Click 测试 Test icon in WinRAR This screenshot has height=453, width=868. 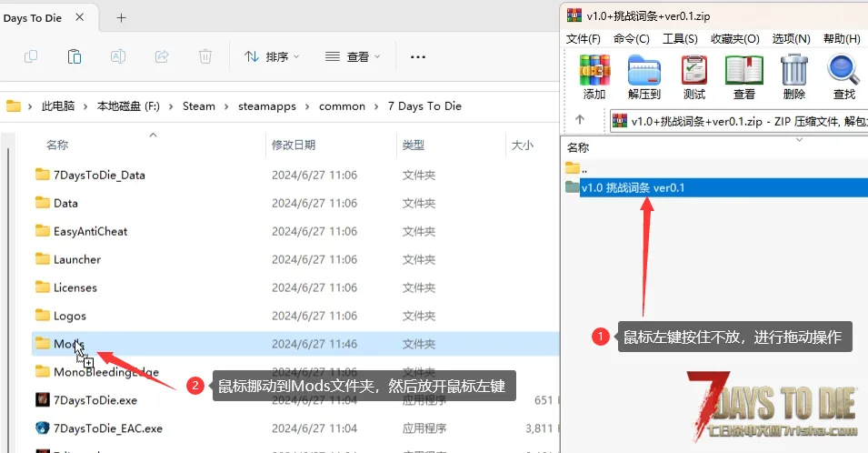pyautogui.click(x=694, y=77)
